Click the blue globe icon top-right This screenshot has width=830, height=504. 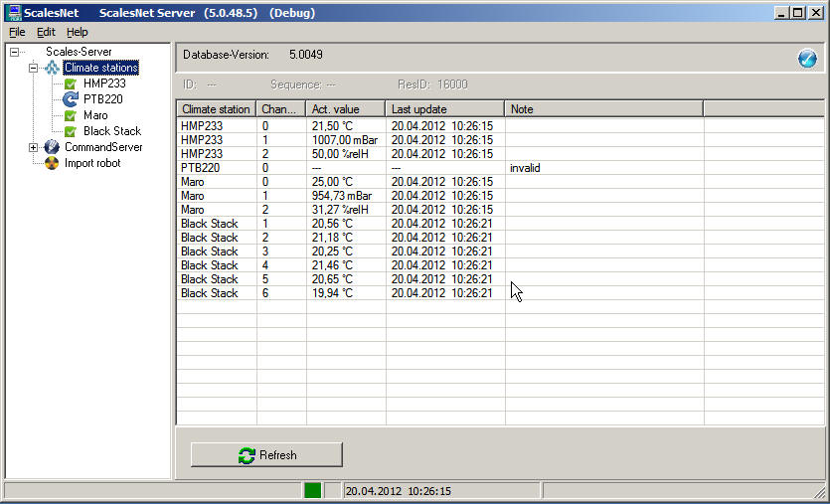pos(807,59)
